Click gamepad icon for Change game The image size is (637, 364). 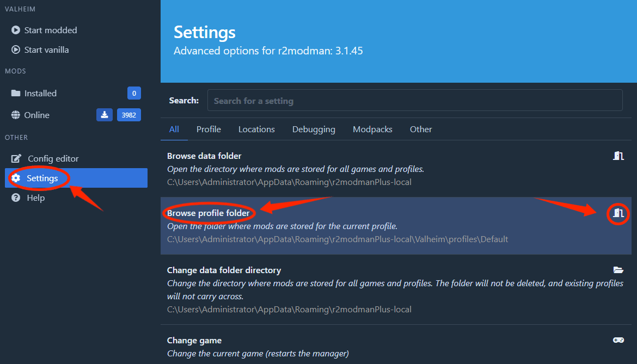[618, 340]
